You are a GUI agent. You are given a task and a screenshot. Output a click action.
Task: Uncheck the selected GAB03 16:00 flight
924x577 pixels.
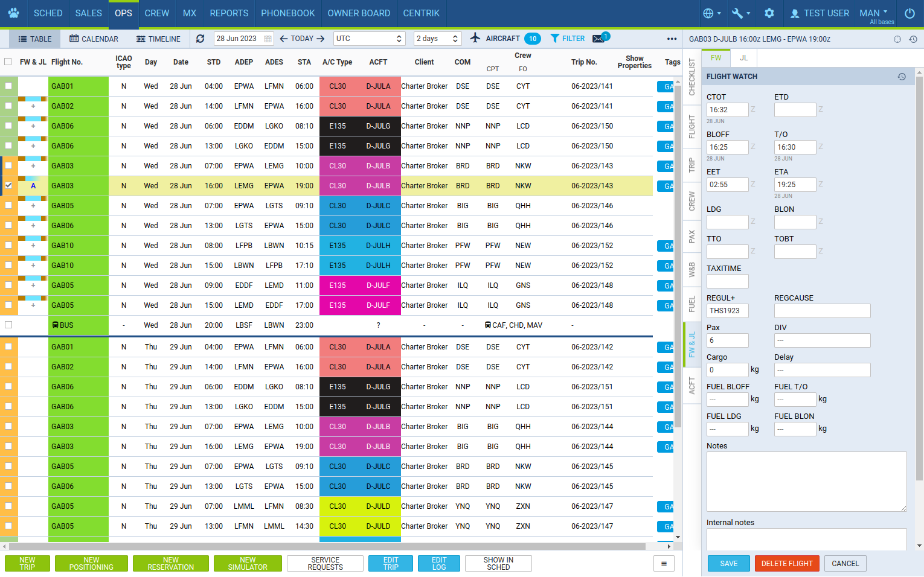point(8,186)
